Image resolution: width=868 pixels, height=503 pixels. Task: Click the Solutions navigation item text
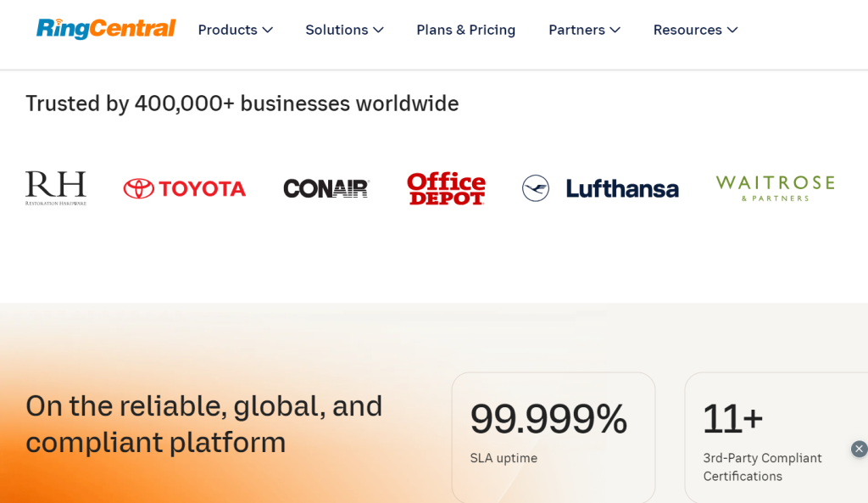(337, 30)
